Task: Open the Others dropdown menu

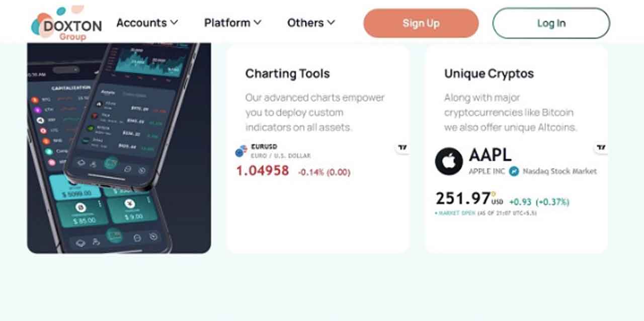Action: pyautogui.click(x=311, y=23)
